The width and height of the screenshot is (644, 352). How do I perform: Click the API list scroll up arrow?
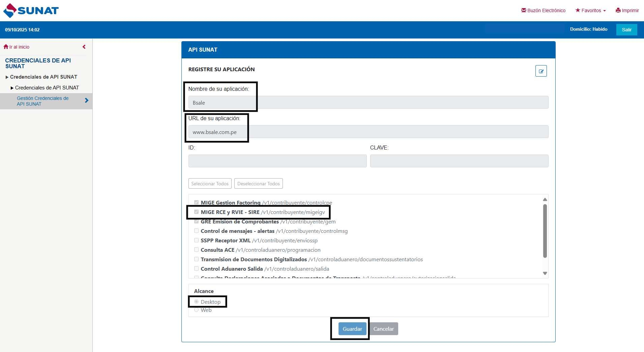click(545, 199)
